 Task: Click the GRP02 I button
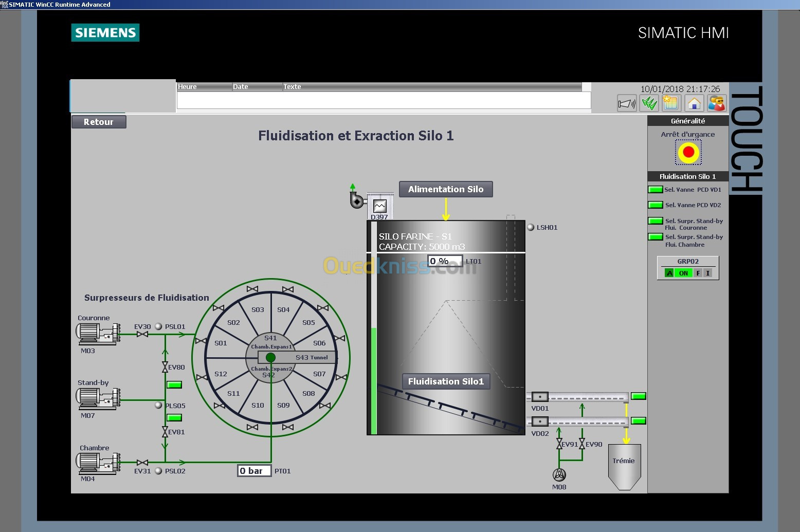point(708,273)
